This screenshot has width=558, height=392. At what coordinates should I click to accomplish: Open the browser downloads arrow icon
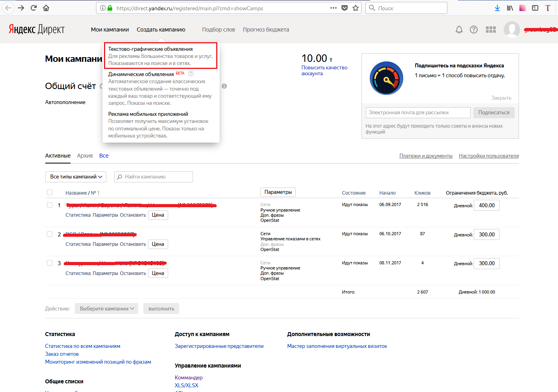point(497,8)
